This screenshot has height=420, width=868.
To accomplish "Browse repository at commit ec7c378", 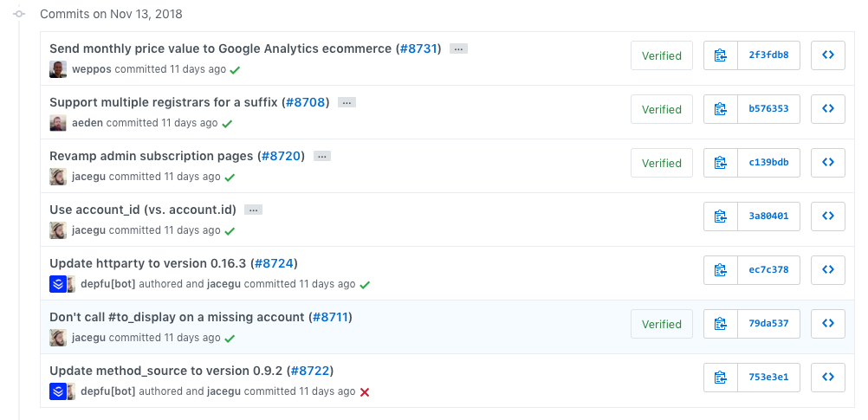I will pos(827,270).
